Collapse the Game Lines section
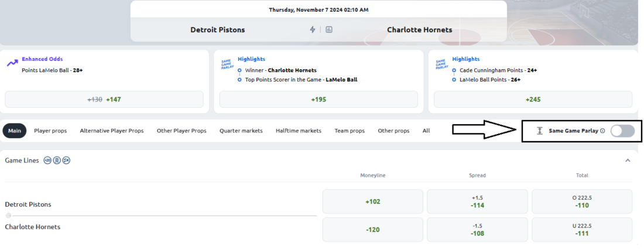 point(628,161)
